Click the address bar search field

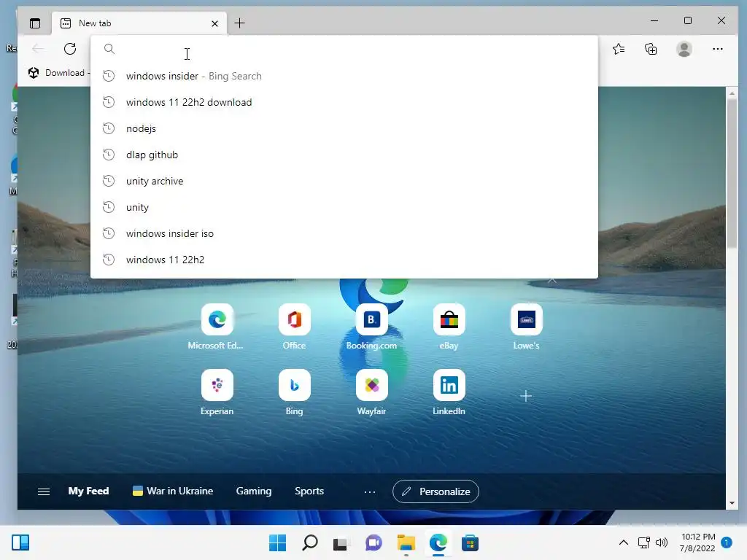(344, 49)
